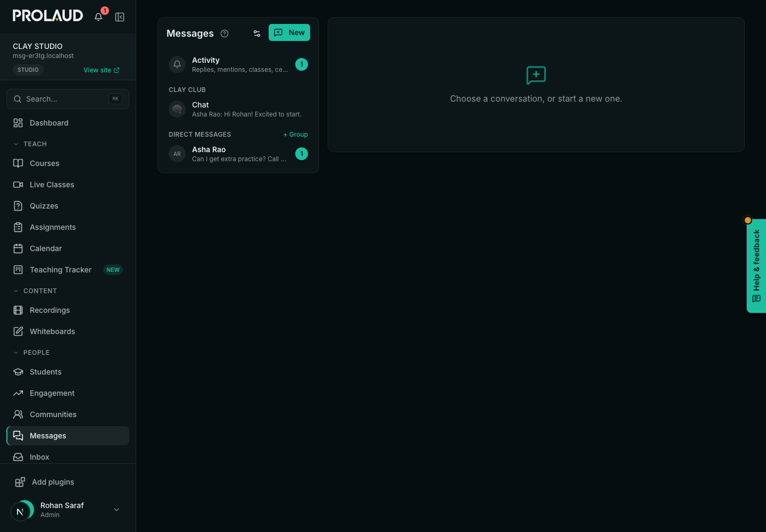Click the Live Classes camera icon
This screenshot has width=766, height=532.
[x=18, y=185]
